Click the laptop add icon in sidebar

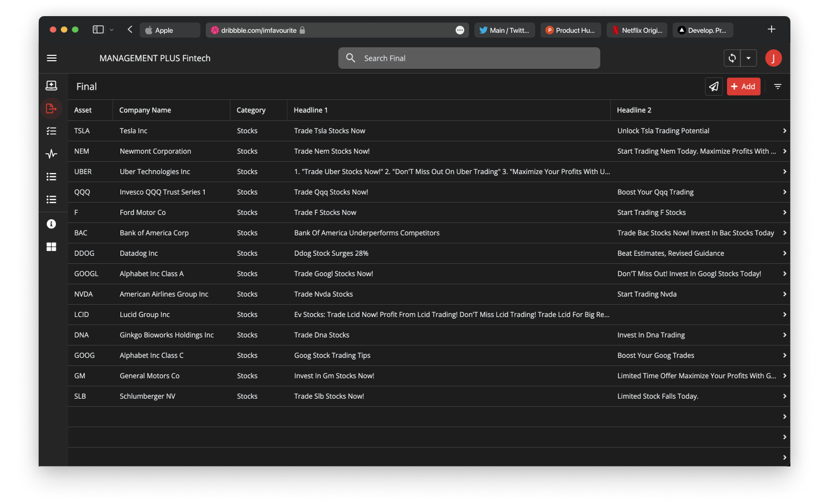pos(52,86)
